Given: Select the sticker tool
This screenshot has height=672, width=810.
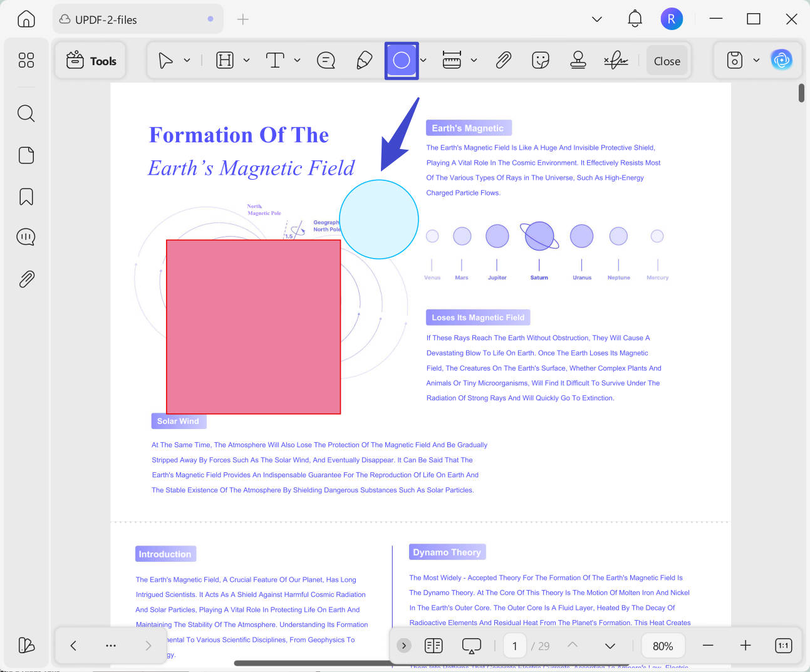Looking at the screenshot, I should coord(540,60).
